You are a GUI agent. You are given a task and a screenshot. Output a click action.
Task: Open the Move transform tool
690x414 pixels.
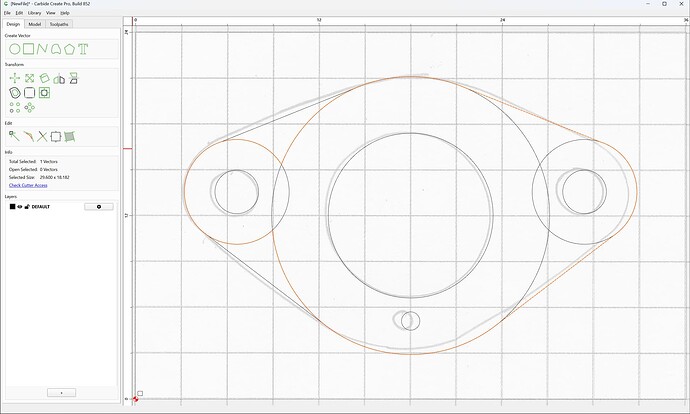tap(15, 78)
